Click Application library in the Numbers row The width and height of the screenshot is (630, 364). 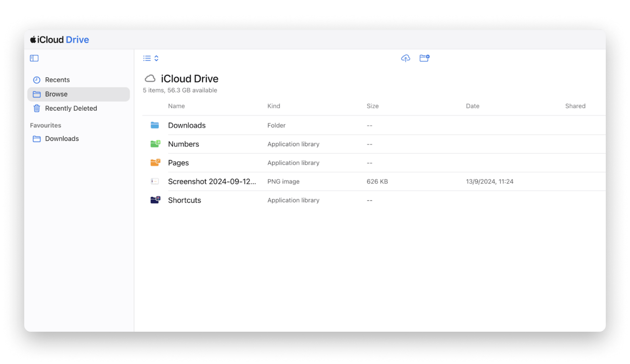tap(293, 144)
